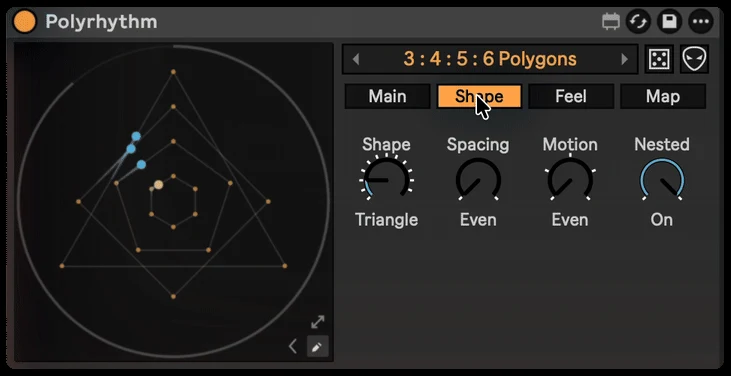Select the Shape tab

point(479,96)
